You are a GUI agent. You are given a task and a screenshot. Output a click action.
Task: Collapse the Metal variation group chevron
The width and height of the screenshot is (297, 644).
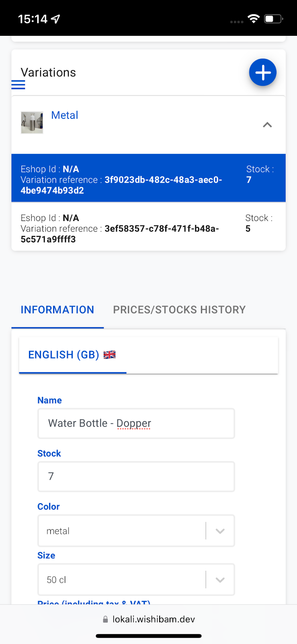click(x=267, y=125)
